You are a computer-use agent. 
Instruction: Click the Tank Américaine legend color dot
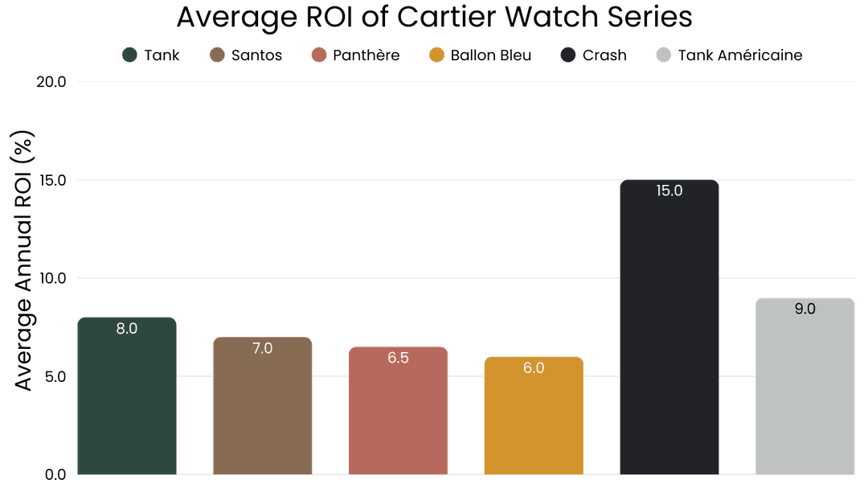pos(663,55)
